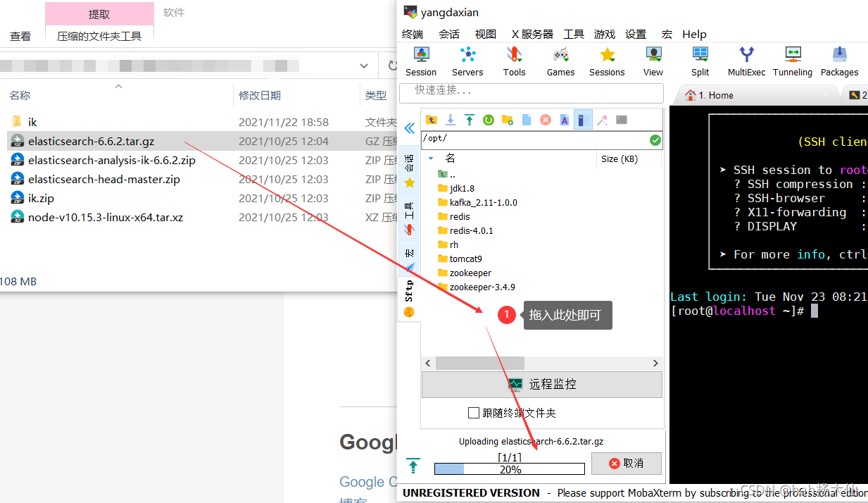
Task: Click green checkmark beside /opt/ path
Action: [x=655, y=139]
